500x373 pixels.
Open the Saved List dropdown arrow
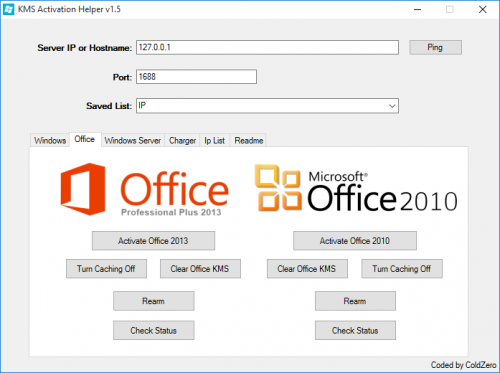[392, 106]
